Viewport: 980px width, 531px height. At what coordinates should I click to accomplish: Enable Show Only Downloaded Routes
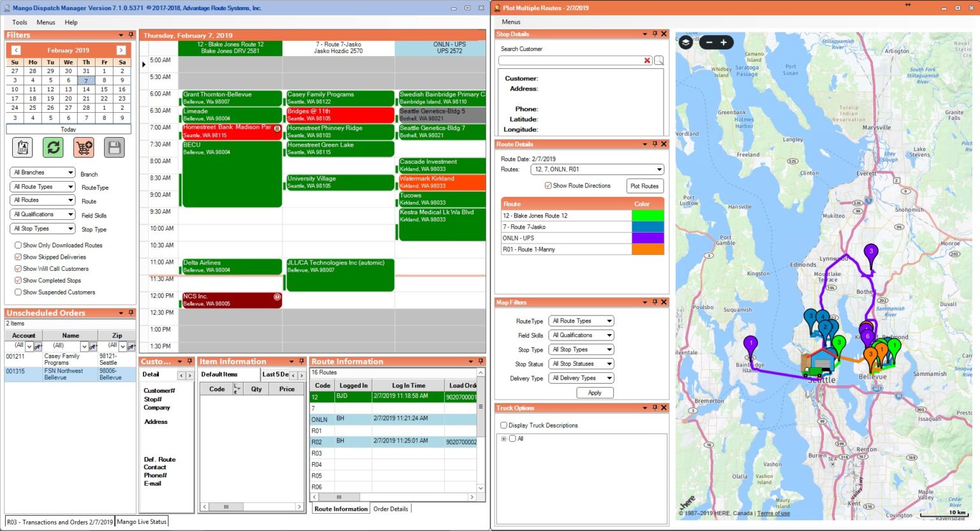[x=18, y=245]
